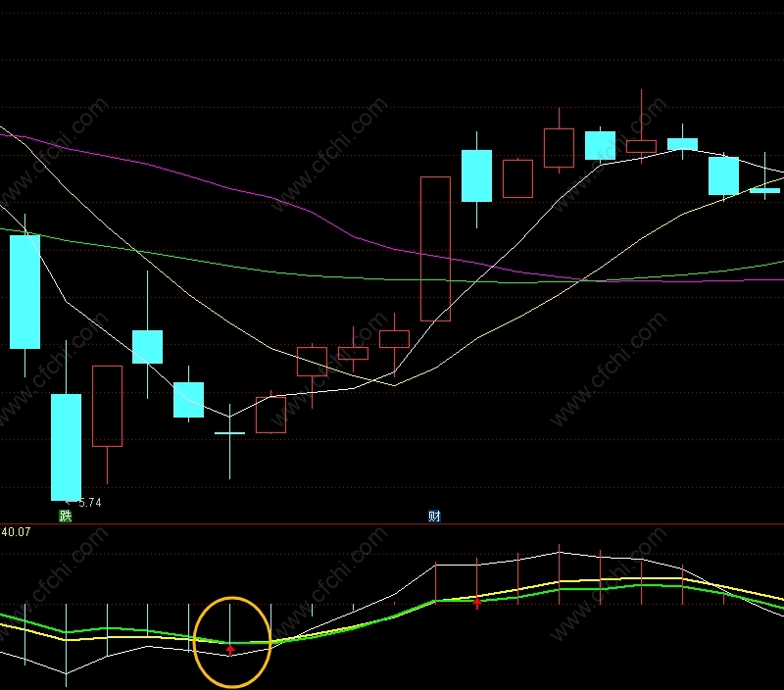The width and height of the screenshot is (784, 690).
Task: Select the cyan doji cross candlestick
Action: [x=230, y=433]
